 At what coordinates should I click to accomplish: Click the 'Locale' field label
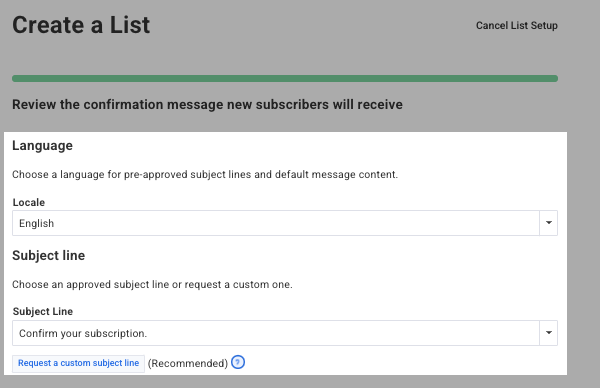[29, 202]
